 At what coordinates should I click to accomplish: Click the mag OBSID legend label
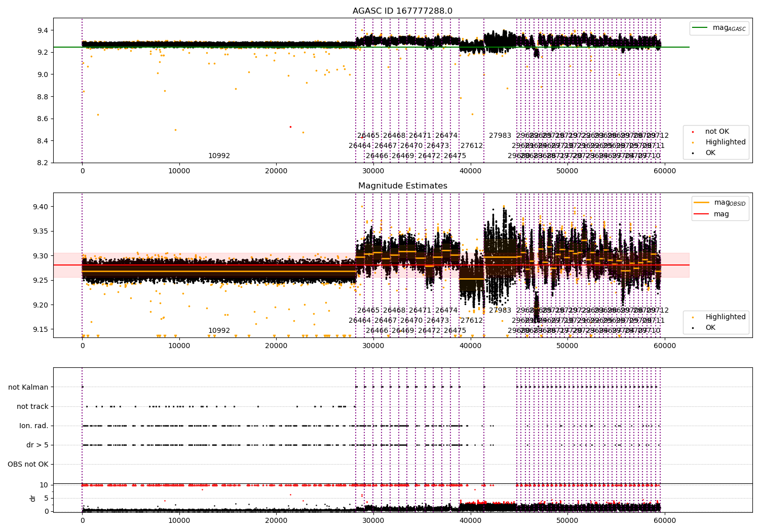click(x=730, y=203)
